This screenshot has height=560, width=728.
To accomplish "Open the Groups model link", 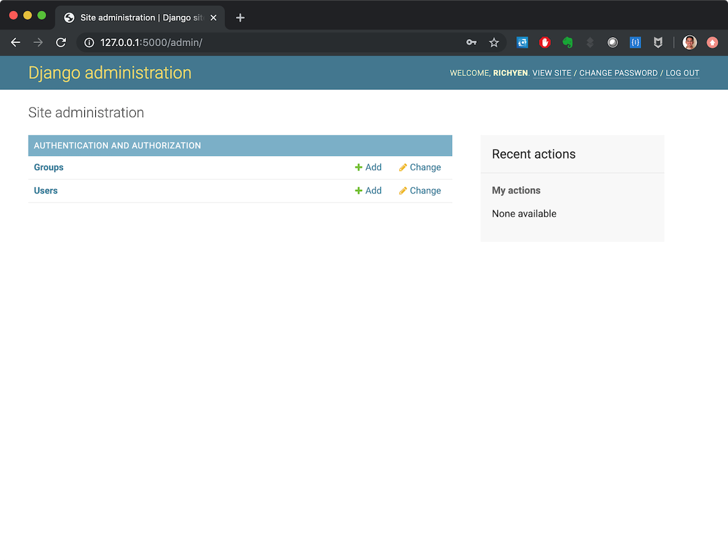I will pyautogui.click(x=49, y=167).
